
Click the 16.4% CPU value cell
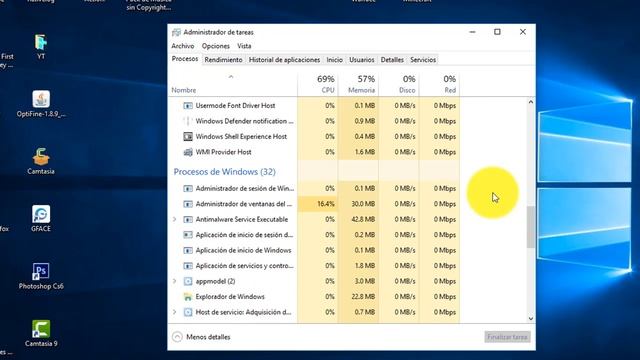[x=318, y=204]
